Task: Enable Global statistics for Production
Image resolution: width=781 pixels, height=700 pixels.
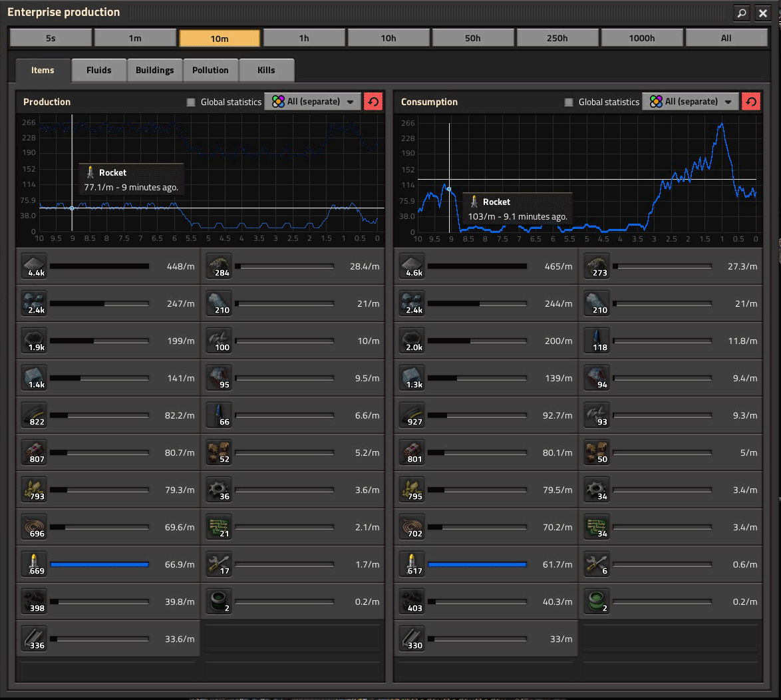Action: click(191, 102)
